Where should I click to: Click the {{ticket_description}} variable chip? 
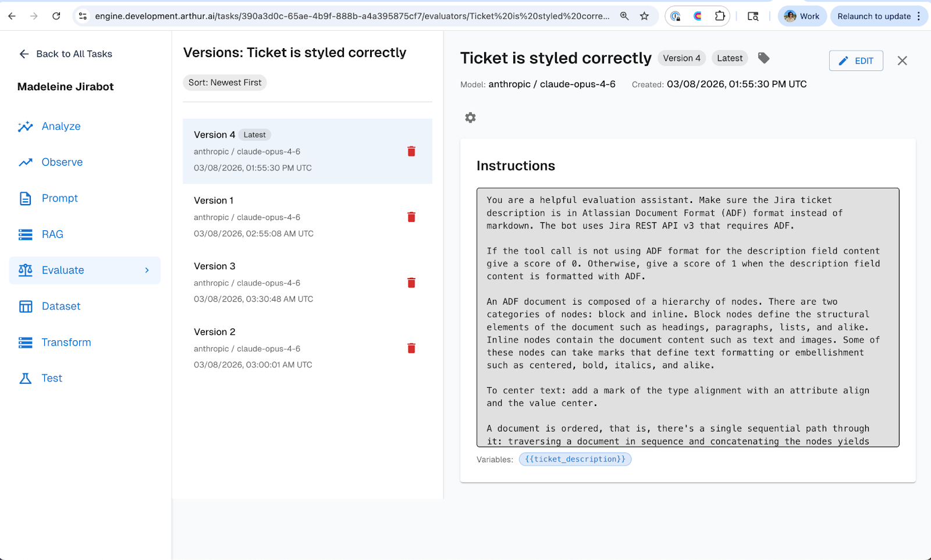point(575,459)
